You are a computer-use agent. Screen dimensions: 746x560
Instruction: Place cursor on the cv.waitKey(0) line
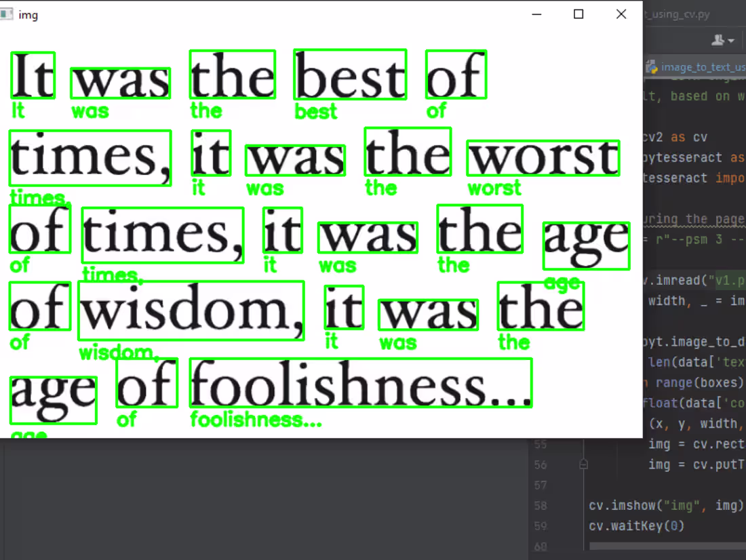637,525
